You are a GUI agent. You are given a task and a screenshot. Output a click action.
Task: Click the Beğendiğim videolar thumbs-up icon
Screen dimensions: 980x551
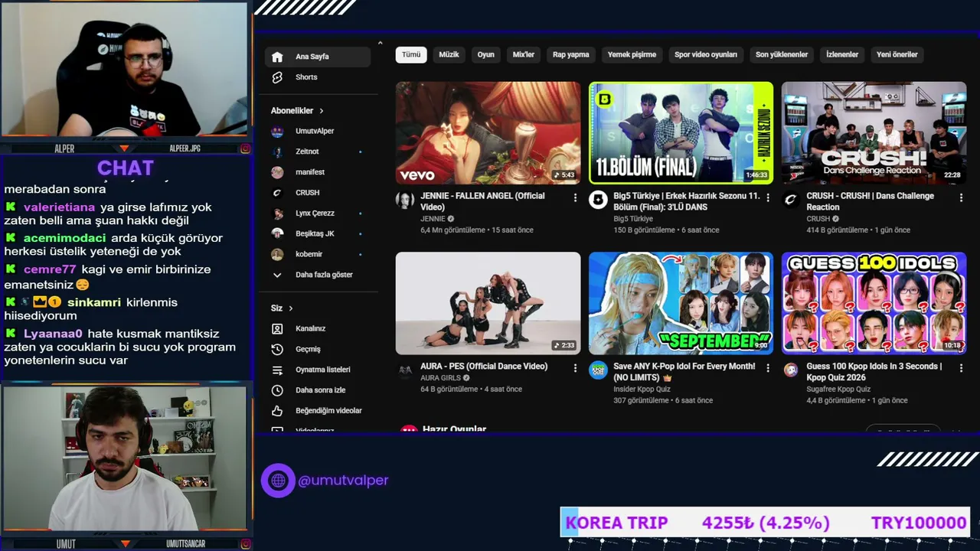click(x=277, y=411)
